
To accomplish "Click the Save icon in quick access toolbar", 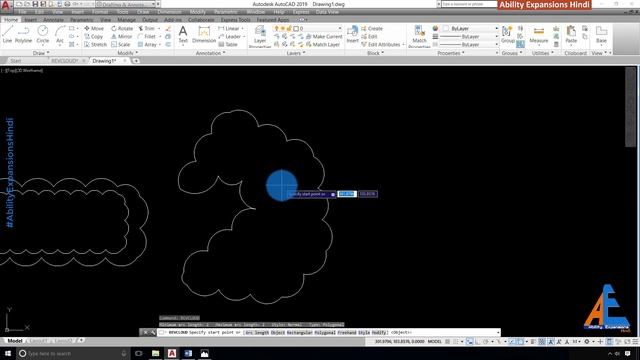I will 35,4.
